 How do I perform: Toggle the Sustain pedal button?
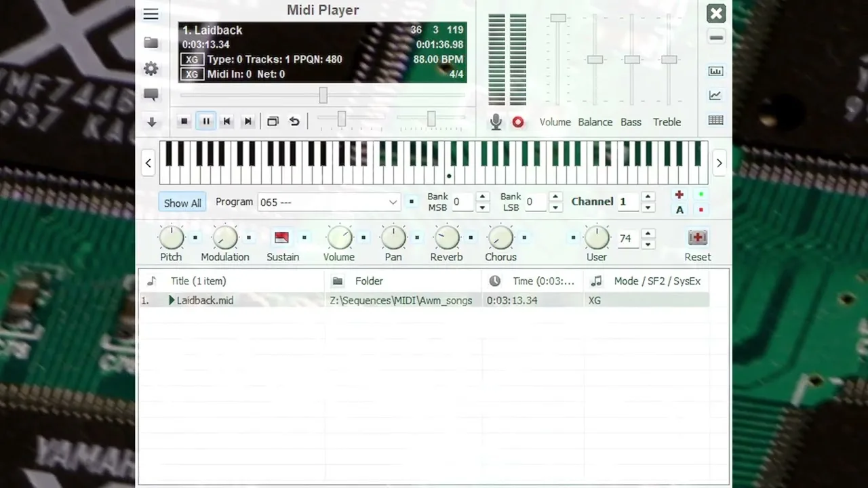point(281,238)
